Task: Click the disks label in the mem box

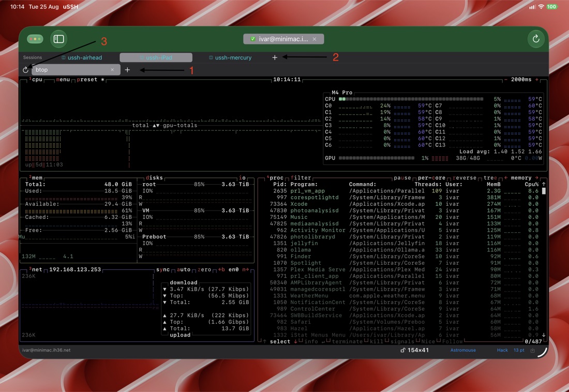Action: [x=154, y=178]
